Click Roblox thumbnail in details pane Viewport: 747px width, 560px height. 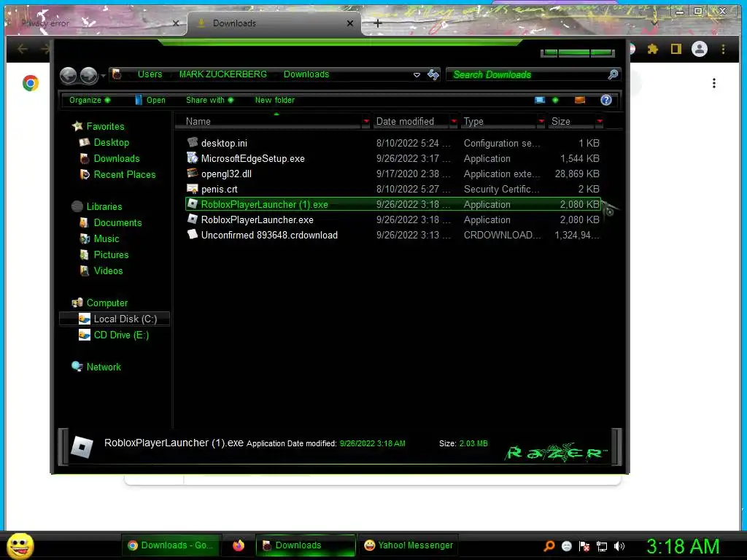coord(82,447)
